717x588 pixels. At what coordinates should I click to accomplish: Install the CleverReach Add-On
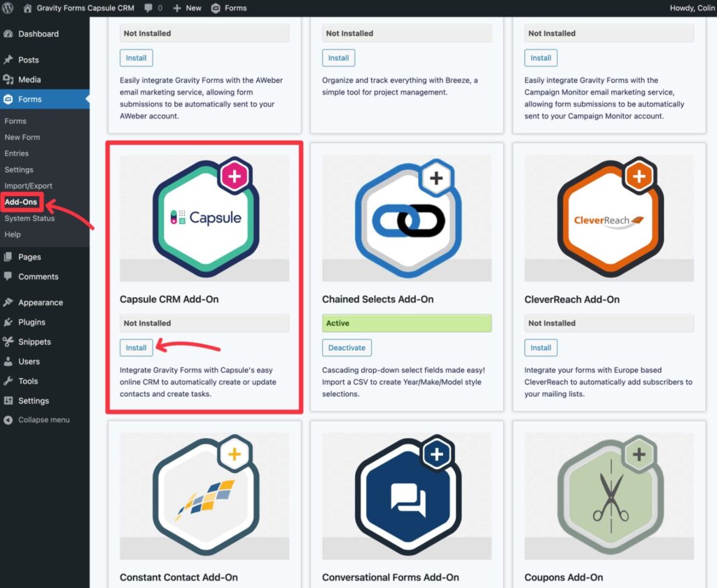541,347
